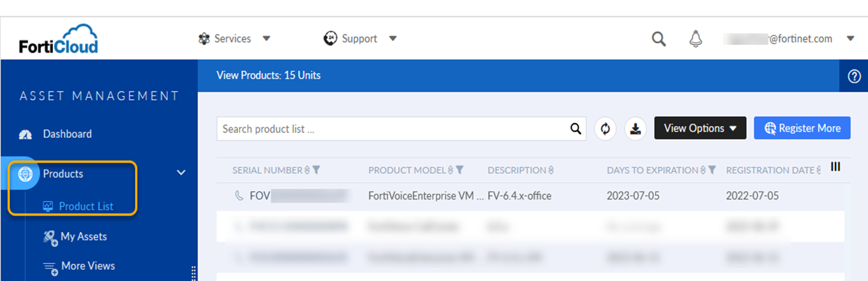Click the Product List chart icon

(48, 206)
